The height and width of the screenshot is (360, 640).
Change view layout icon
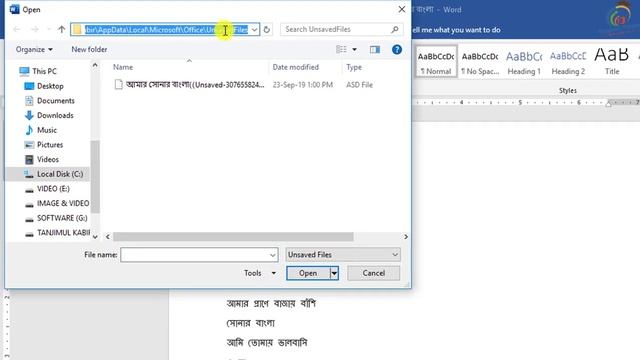pyautogui.click(x=341, y=49)
